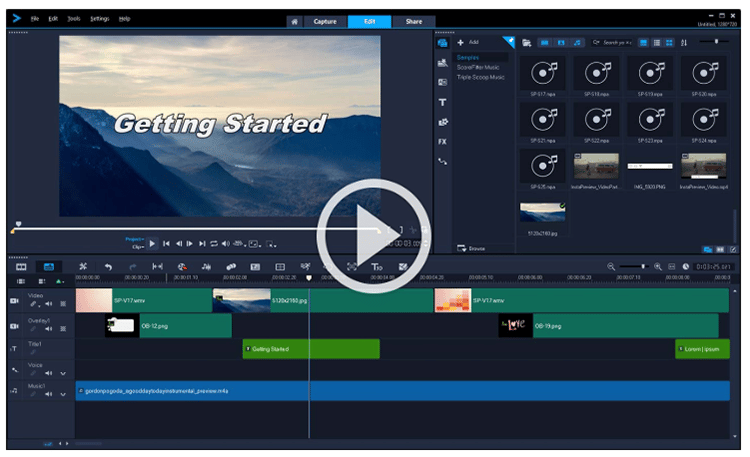Click the Add folder button
The width and height of the screenshot is (750, 457).
click(x=468, y=42)
